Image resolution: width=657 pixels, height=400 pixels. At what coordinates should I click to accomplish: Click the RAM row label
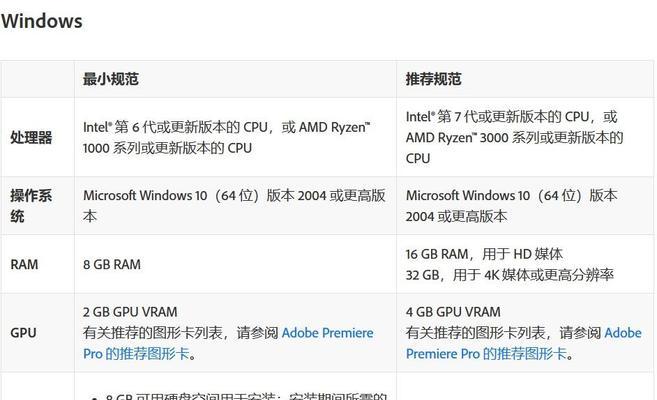click(x=24, y=264)
